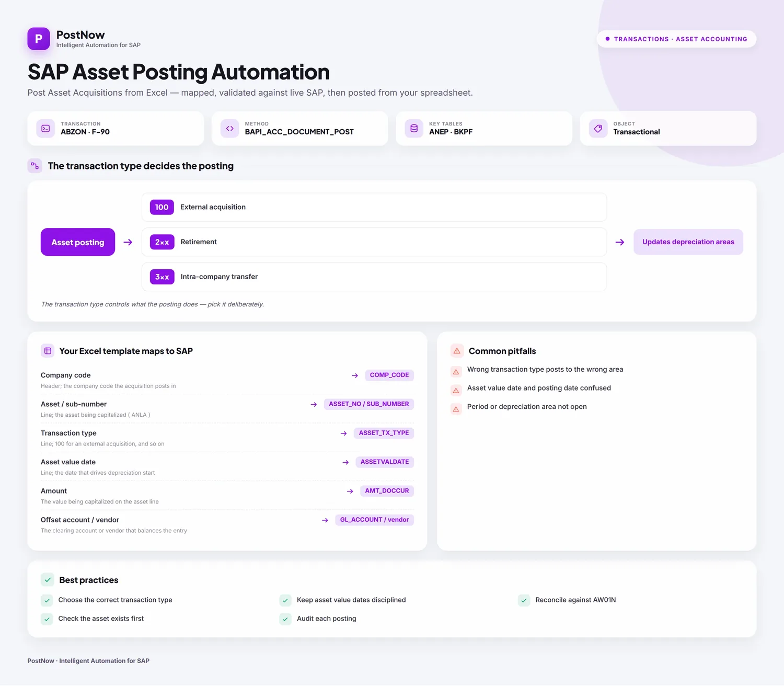Select the 3xx Intra-company transfer row

pyautogui.click(x=374, y=277)
